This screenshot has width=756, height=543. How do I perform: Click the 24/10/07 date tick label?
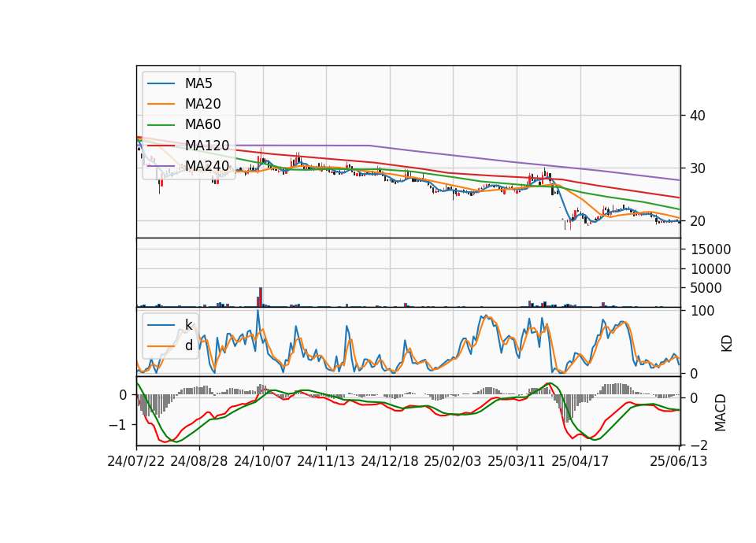point(263,461)
